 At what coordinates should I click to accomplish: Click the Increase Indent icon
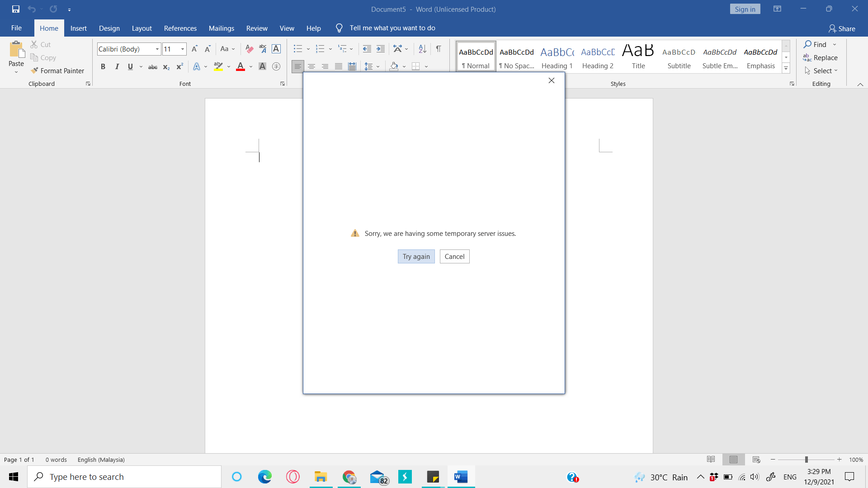tap(381, 49)
